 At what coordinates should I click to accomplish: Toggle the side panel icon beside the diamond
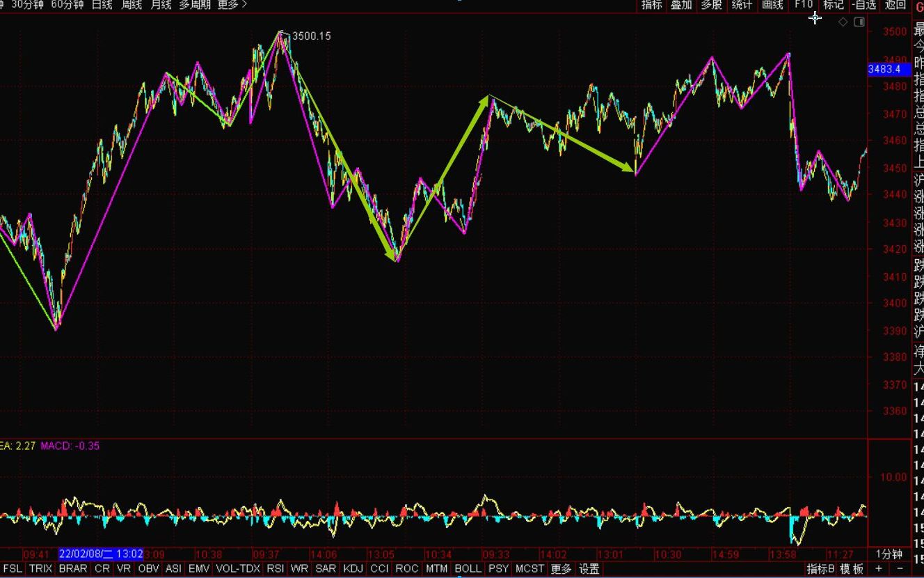pos(859,22)
